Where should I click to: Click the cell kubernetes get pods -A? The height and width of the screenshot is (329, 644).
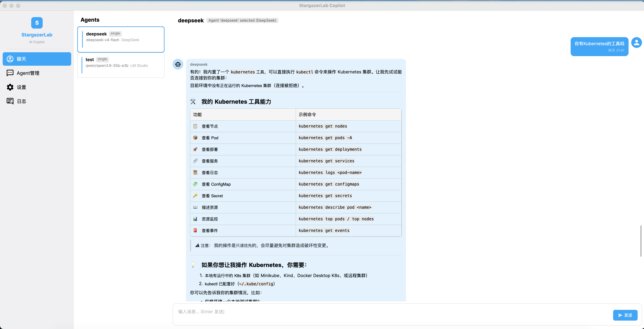point(349,138)
